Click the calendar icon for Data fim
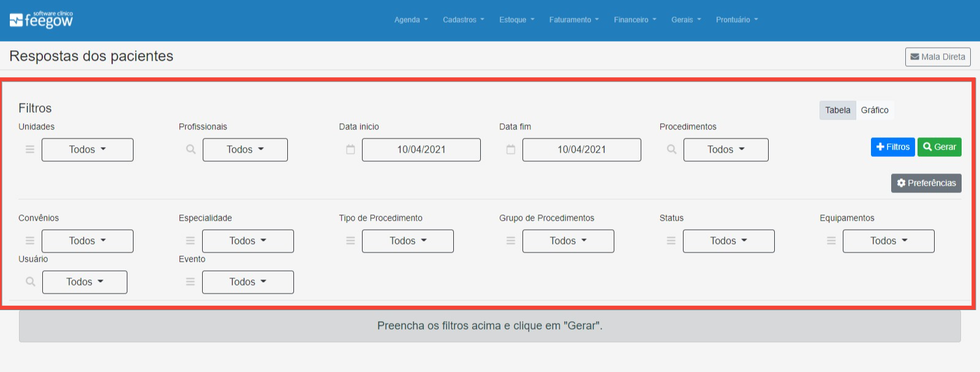980x372 pixels. [x=511, y=150]
